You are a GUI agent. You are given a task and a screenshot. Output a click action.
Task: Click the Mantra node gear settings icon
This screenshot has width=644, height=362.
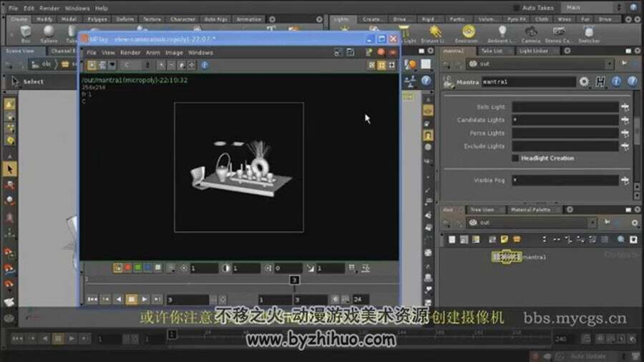coord(584,82)
